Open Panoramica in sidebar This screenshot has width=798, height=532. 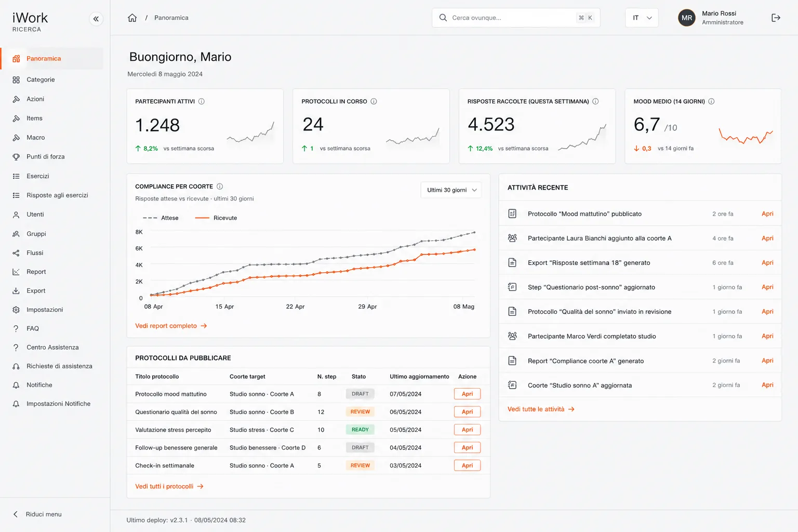52,59
